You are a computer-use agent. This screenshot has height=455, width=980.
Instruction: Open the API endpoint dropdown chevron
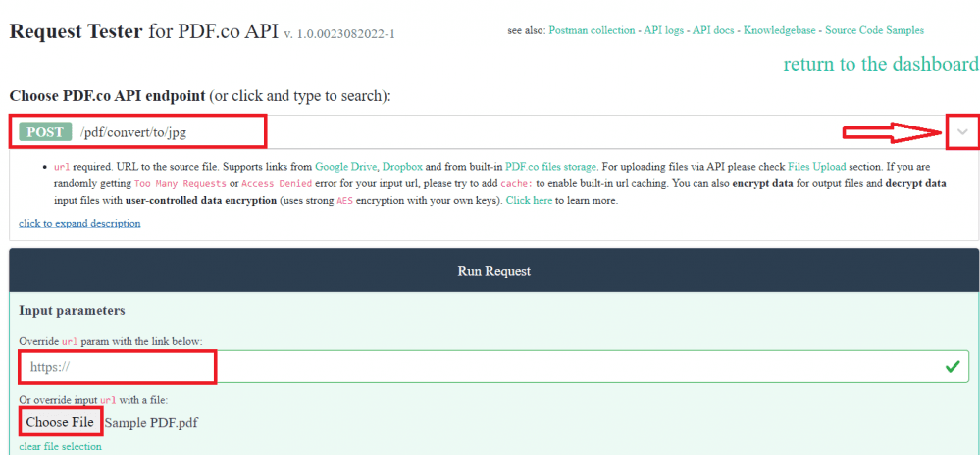coord(963,131)
